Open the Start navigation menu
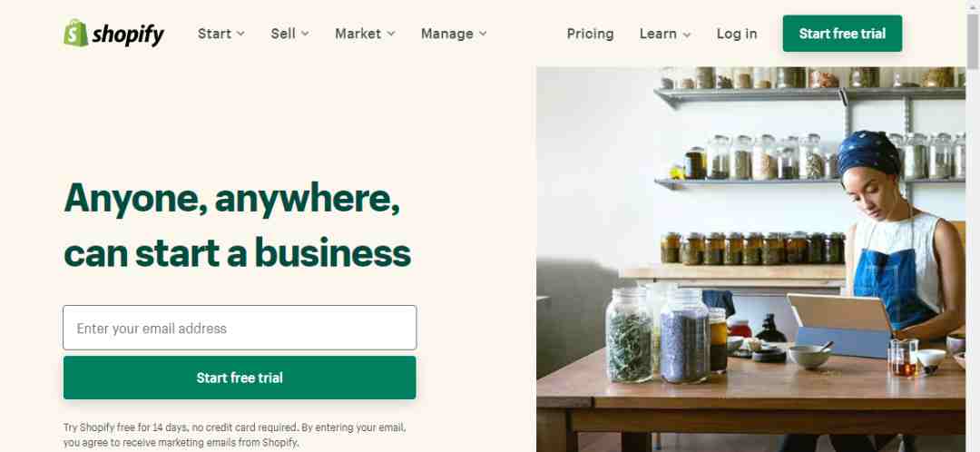This screenshot has width=980, height=452. pyautogui.click(x=214, y=34)
